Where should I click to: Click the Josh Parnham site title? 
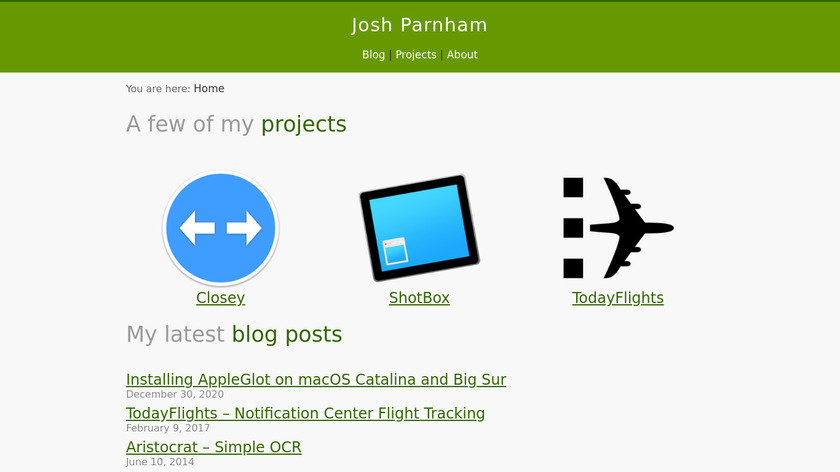[419, 25]
